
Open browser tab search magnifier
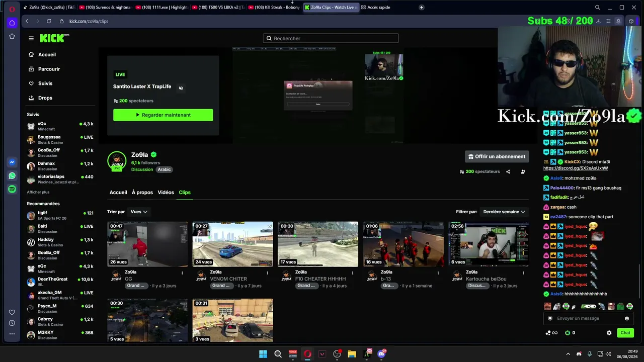coord(598,8)
